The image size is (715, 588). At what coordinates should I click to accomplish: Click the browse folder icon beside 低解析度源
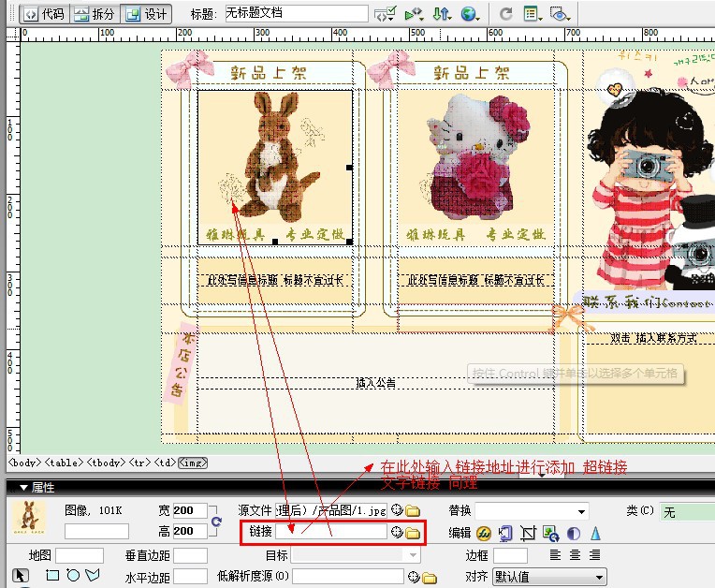[429, 578]
